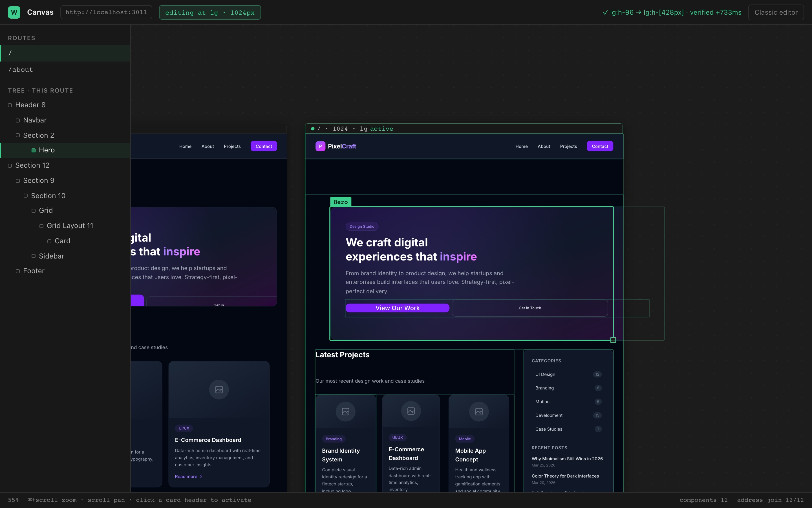
Task: Click the Branding tag on the project card
Action: click(334, 439)
